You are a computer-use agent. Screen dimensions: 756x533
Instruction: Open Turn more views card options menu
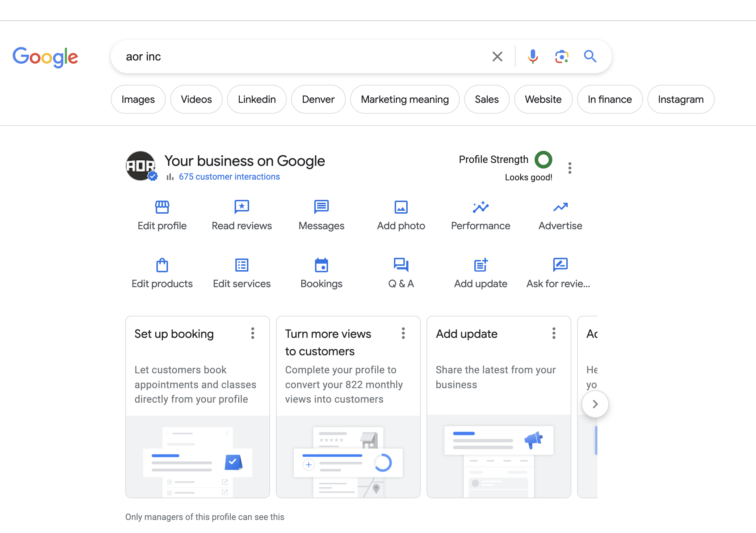coord(403,333)
